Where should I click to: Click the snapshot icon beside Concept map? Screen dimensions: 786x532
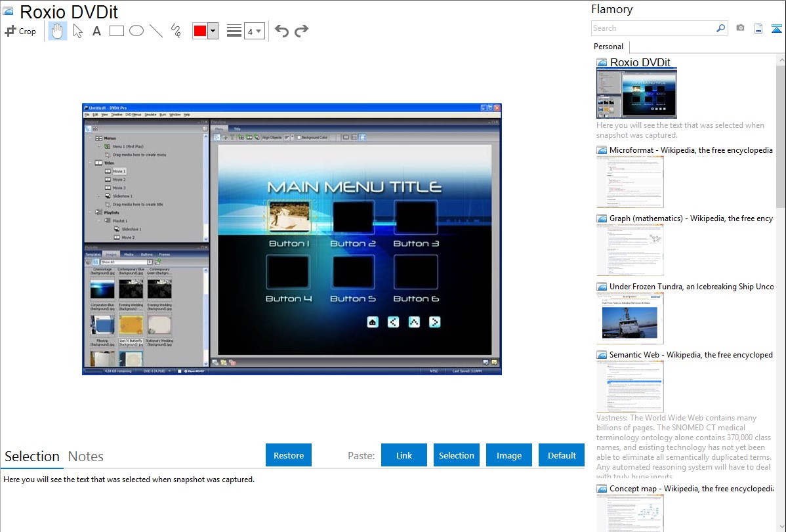click(602, 489)
